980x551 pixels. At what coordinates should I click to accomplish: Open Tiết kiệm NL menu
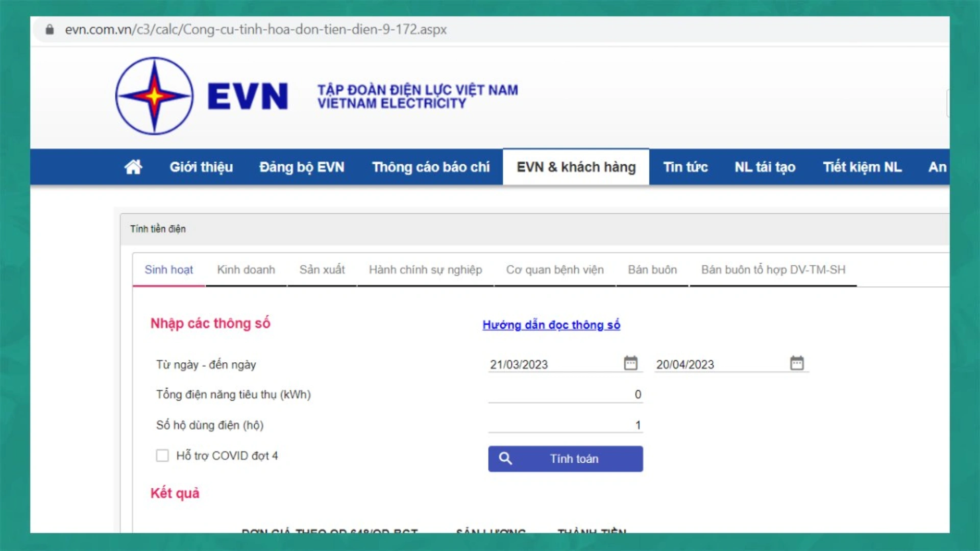pos(862,167)
